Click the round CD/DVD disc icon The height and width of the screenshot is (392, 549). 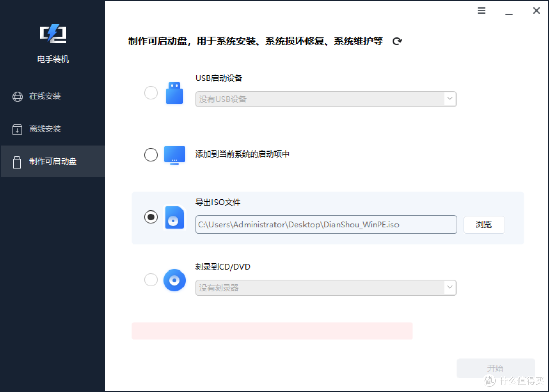tap(174, 280)
